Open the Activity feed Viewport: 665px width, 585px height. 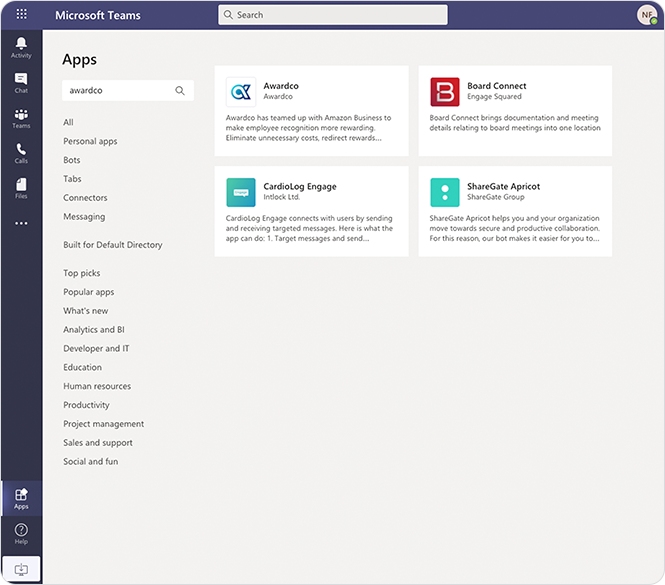click(21, 47)
